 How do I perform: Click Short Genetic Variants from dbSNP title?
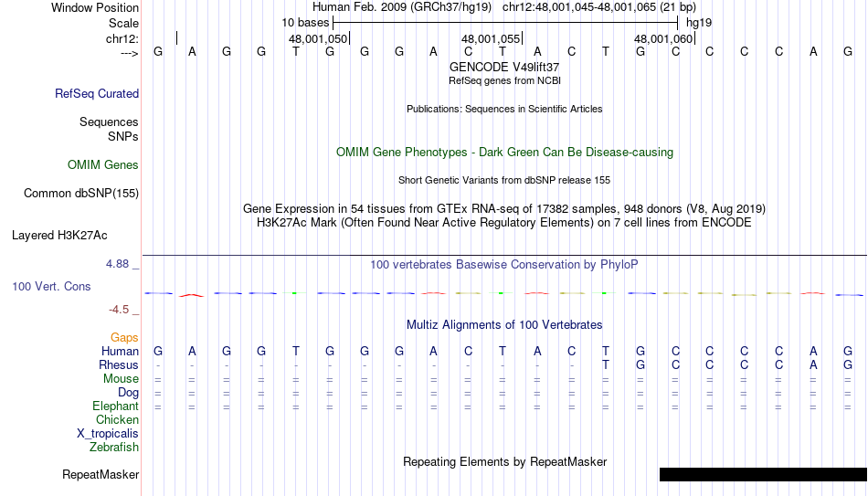(x=504, y=181)
